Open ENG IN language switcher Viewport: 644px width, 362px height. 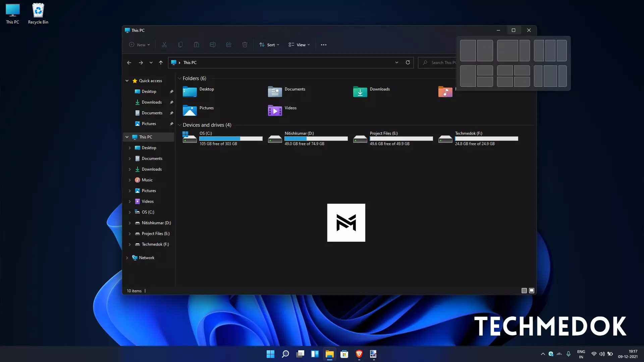581,354
